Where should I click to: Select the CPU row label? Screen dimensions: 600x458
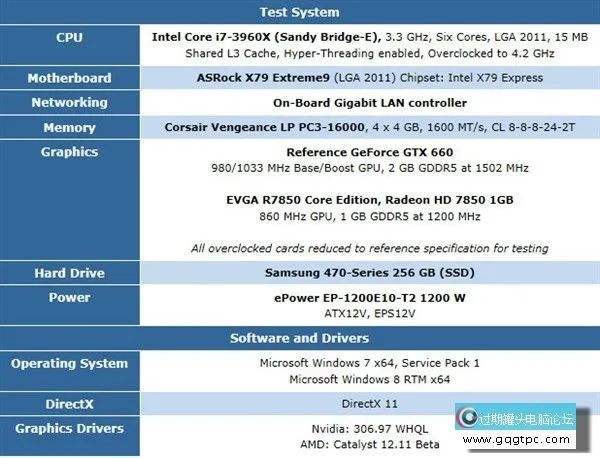[x=68, y=37]
